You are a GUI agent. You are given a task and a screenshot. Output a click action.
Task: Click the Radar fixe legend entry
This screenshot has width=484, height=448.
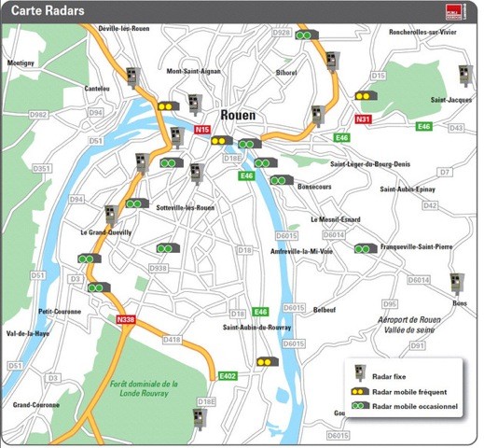pos(380,373)
